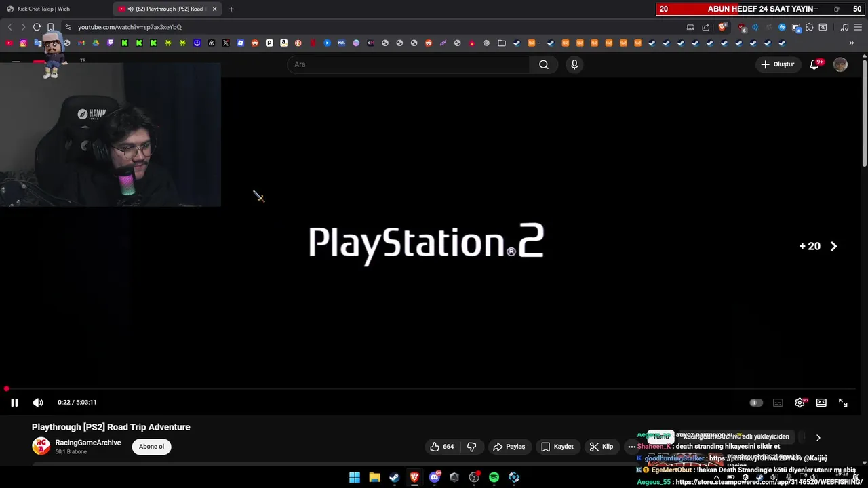The width and height of the screenshot is (868, 488).
Task: Dislike the video with thumbs down
Action: (x=471, y=447)
